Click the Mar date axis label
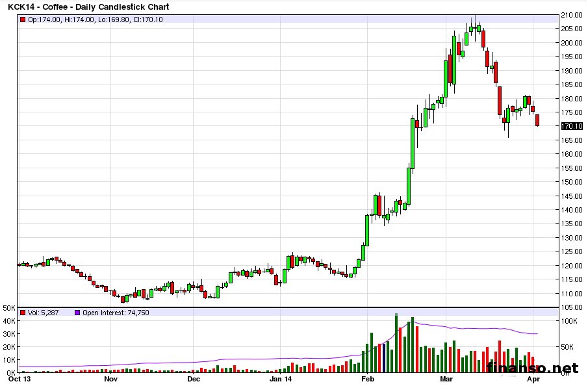This screenshot has height=386, width=588. click(x=446, y=378)
